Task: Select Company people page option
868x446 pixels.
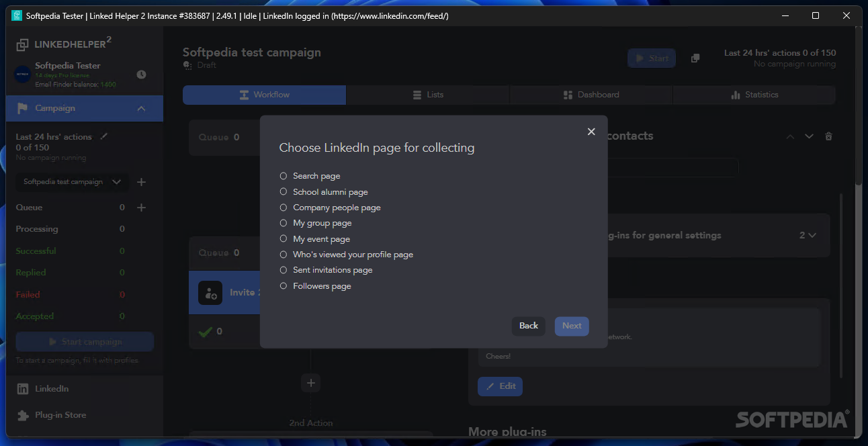Action: [284, 208]
